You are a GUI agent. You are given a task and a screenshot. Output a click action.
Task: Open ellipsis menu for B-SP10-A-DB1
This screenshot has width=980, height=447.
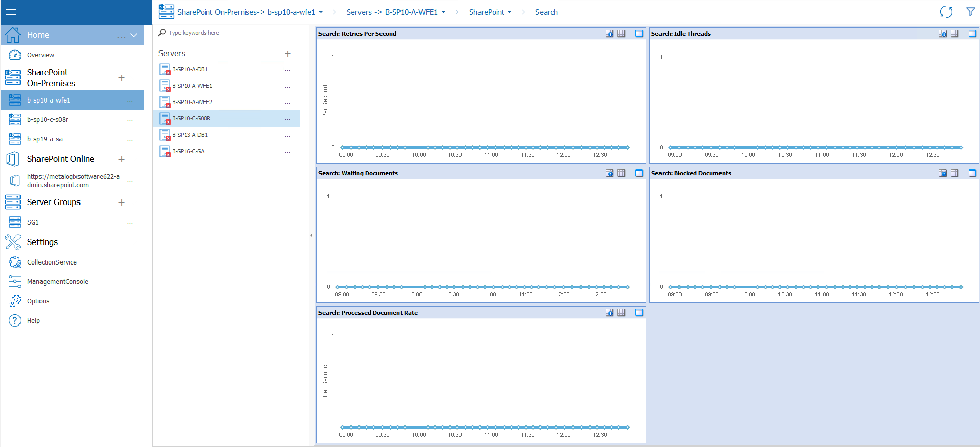click(288, 71)
